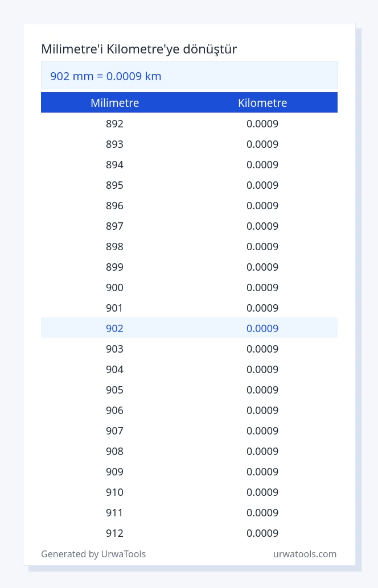
Task: Click the Milimetre column header
Action: click(x=115, y=103)
